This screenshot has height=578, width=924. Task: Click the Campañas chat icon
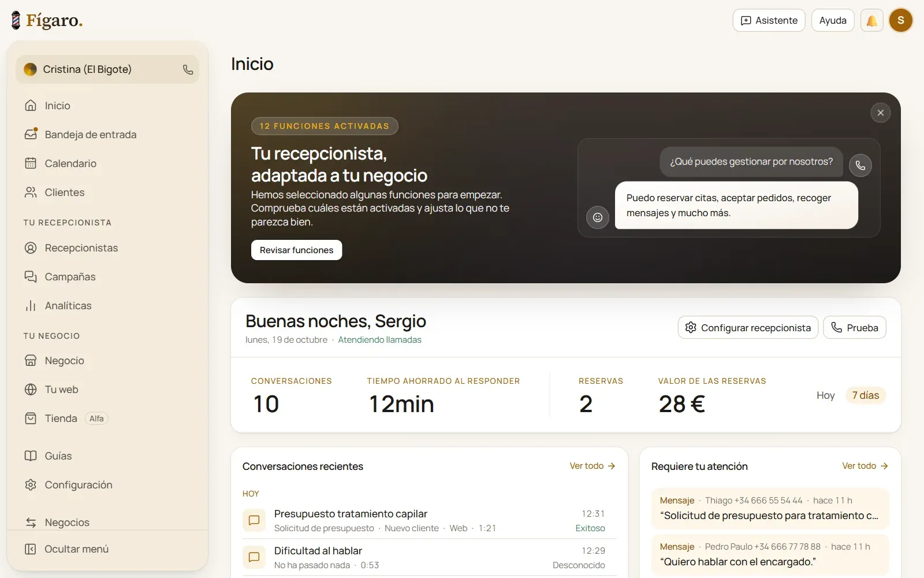(x=31, y=277)
